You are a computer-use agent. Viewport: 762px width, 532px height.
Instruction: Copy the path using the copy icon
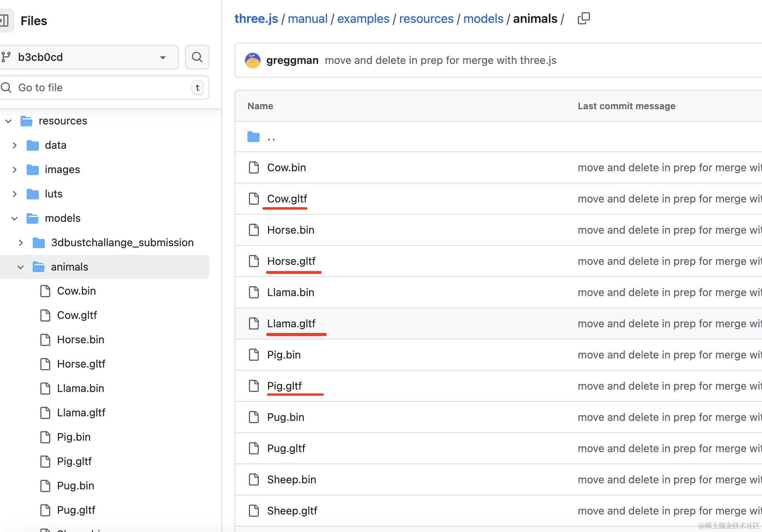[x=583, y=18]
